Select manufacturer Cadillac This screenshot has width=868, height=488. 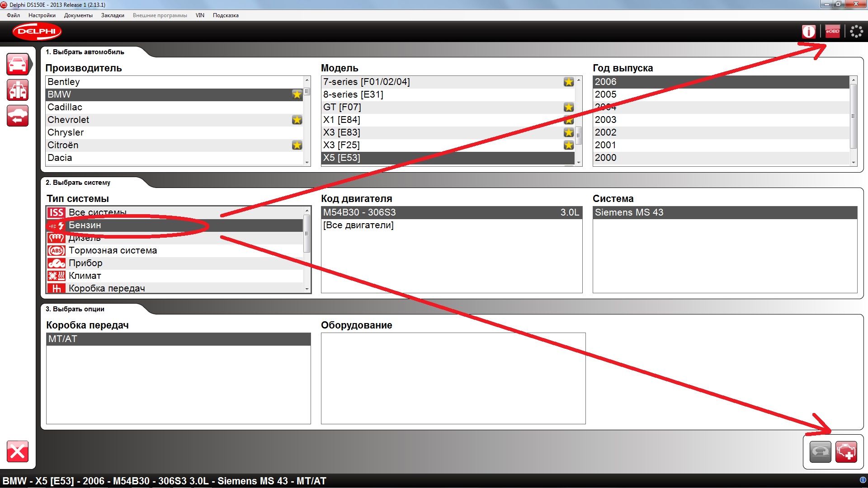(x=175, y=107)
